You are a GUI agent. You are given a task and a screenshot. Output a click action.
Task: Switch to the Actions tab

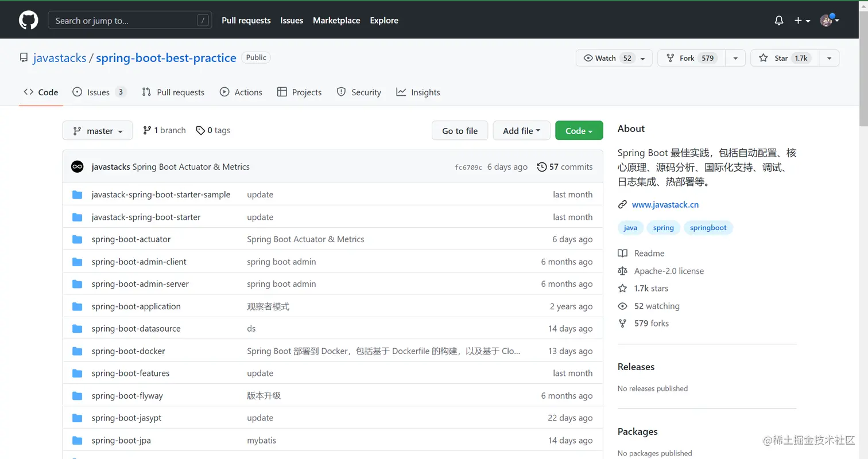click(241, 92)
